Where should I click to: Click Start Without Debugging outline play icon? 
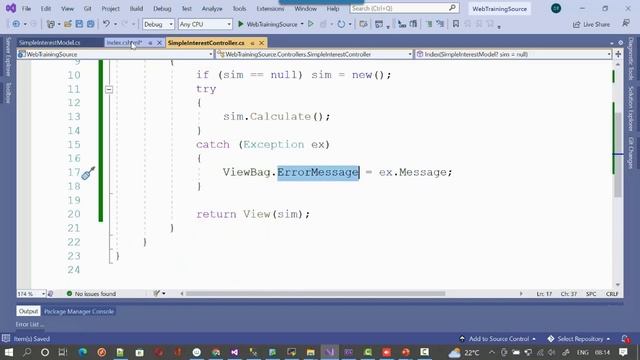(311, 24)
